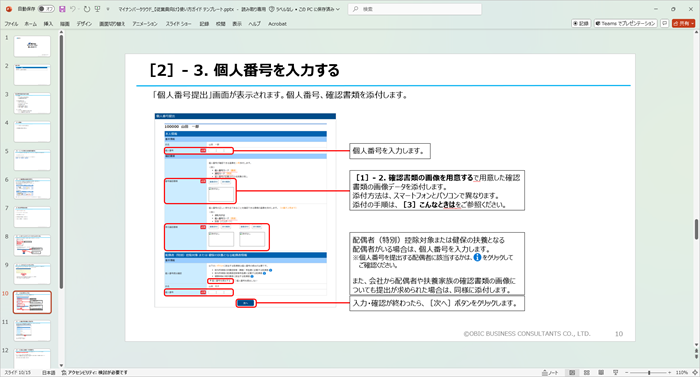Click the purple Save icon
Screen dimensions: 700x377
62,9
